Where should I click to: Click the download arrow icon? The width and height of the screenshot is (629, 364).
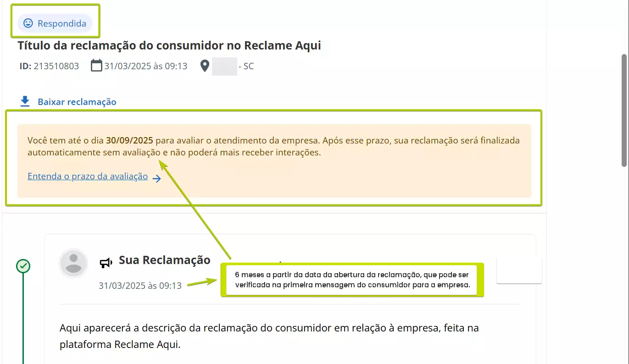click(x=25, y=101)
